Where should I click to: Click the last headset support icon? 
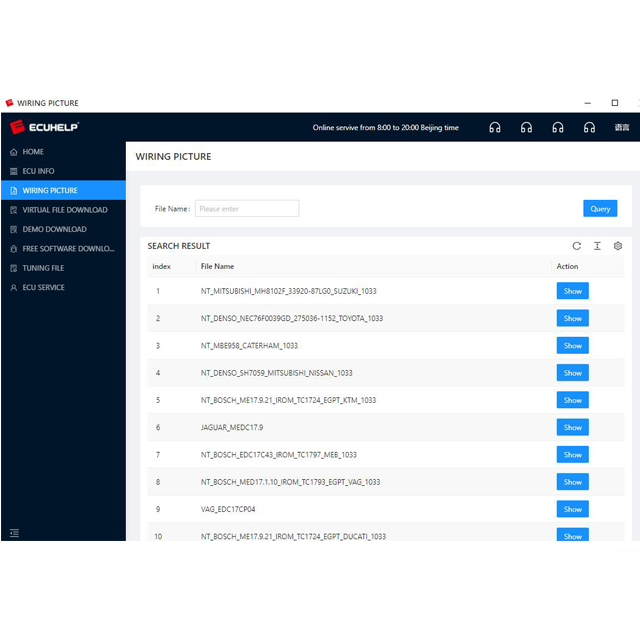pyautogui.click(x=589, y=128)
